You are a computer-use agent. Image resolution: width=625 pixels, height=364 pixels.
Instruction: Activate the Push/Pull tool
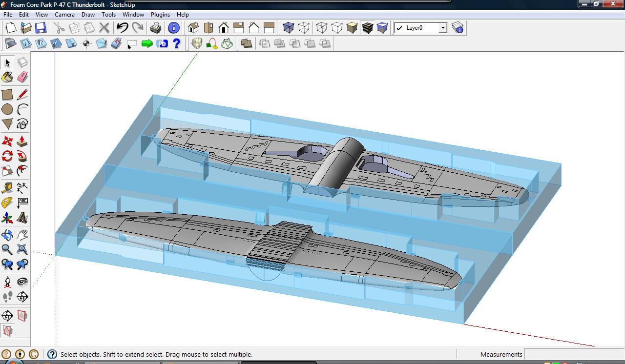coord(22,142)
